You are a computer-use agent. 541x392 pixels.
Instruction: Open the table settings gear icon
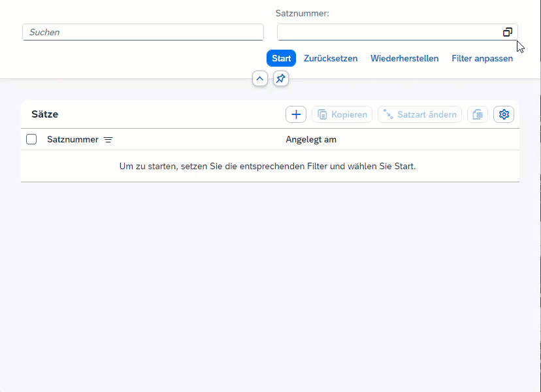click(x=503, y=114)
